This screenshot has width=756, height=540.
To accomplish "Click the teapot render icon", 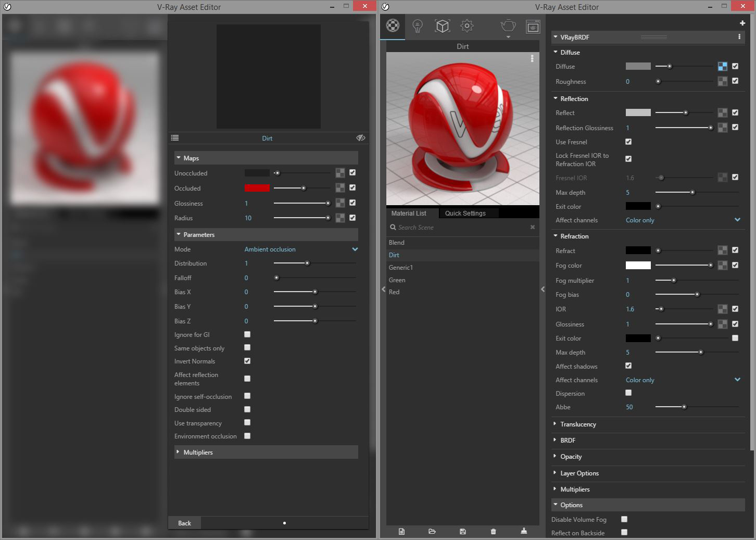I will 508,26.
